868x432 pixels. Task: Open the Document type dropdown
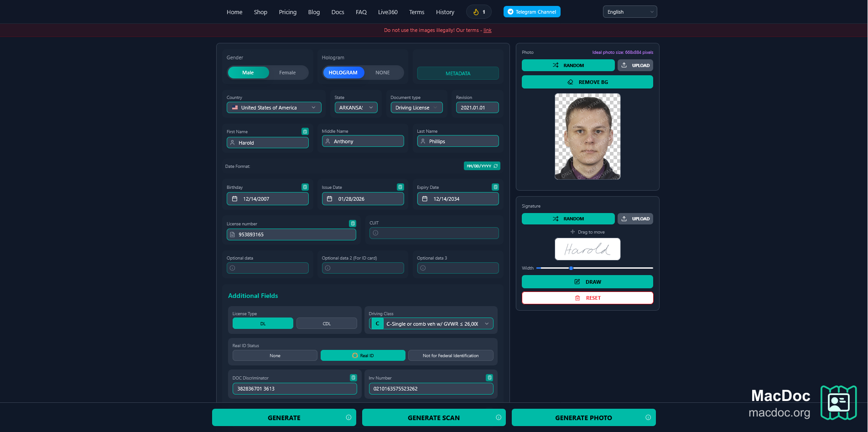(x=417, y=108)
